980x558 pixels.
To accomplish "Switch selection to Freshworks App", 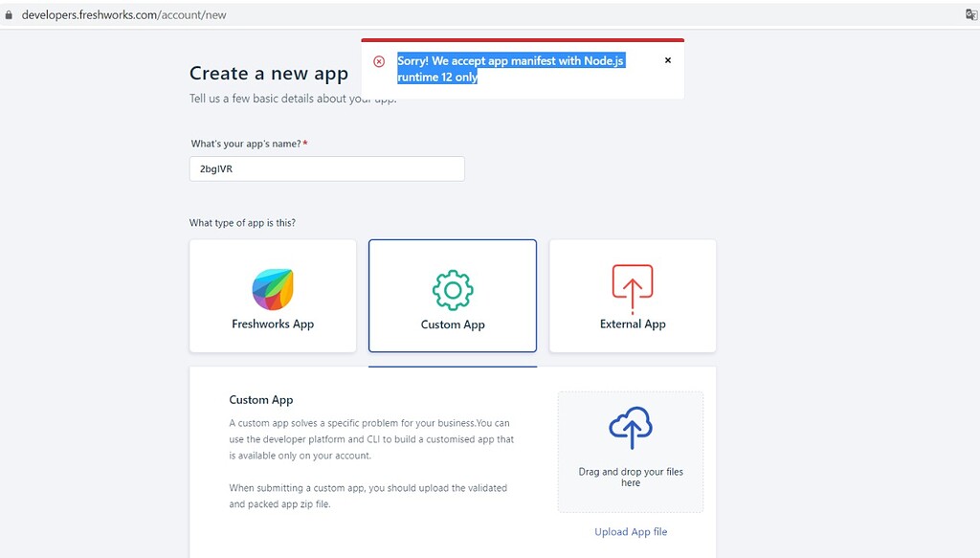I will [x=273, y=296].
